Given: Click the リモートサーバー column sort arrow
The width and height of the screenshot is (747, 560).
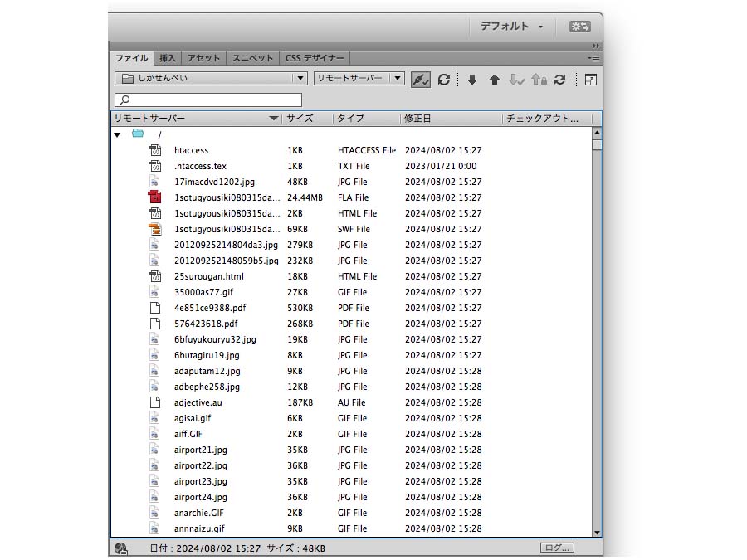Looking at the screenshot, I should [273, 118].
